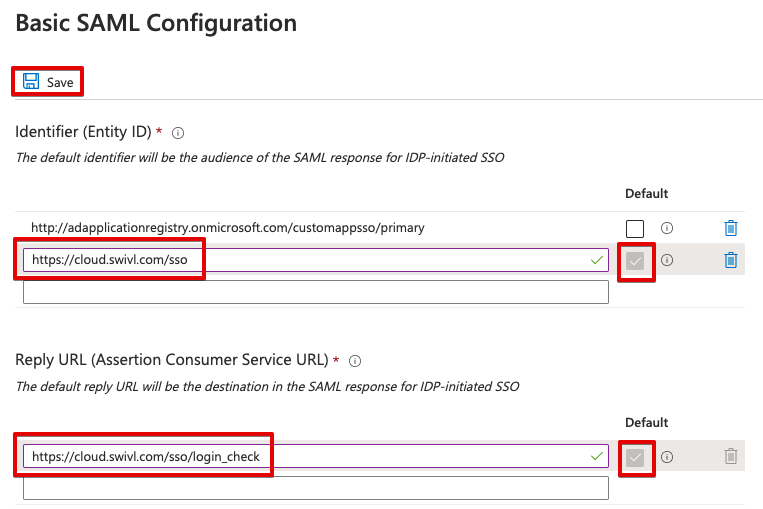Click the empty new reply URL input field

click(x=316, y=488)
